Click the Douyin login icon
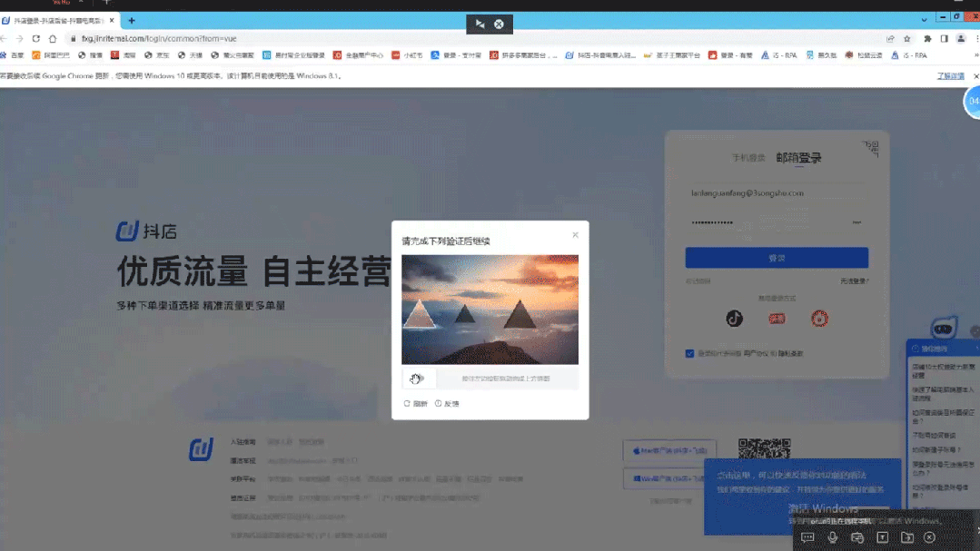The width and height of the screenshot is (980, 551). pyautogui.click(x=734, y=318)
